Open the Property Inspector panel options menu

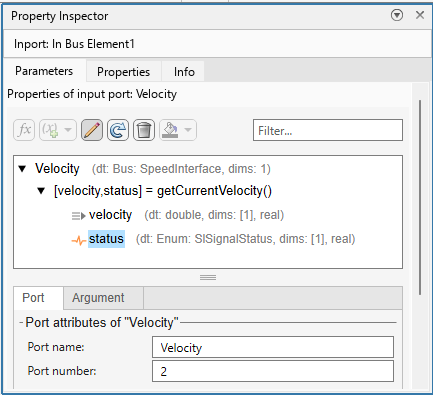click(x=397, y=15)
